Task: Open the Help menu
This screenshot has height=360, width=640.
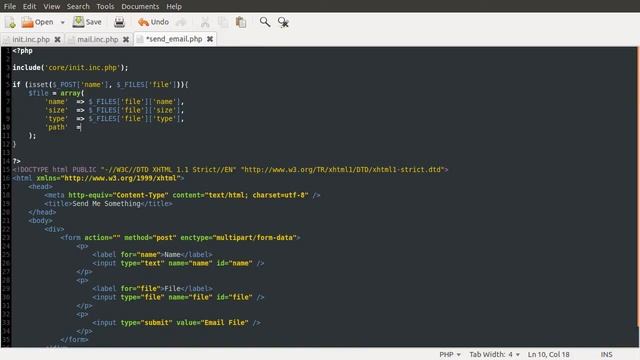Action: coord(174,7)
